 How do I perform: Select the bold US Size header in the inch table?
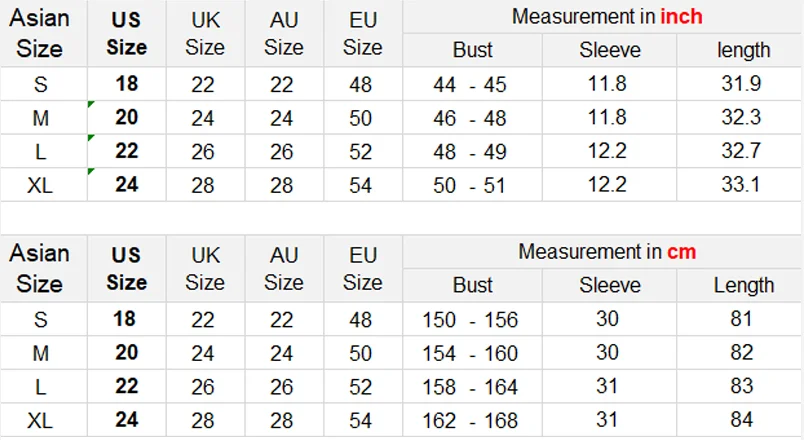tap(127, 34)
